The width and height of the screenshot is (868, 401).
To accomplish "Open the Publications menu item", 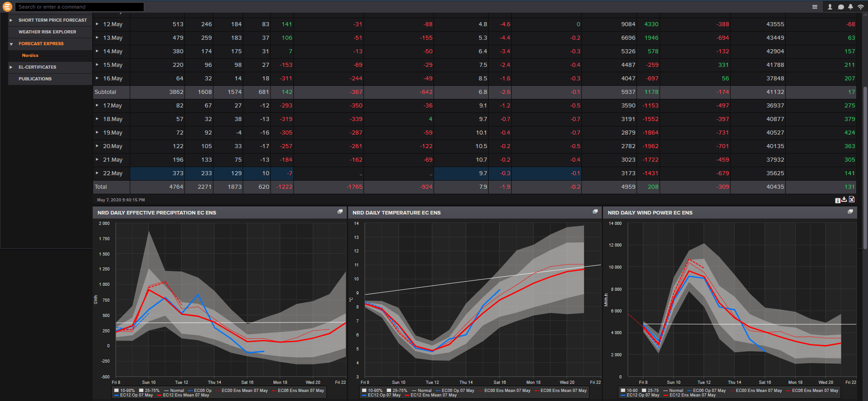I will point(35,79).
